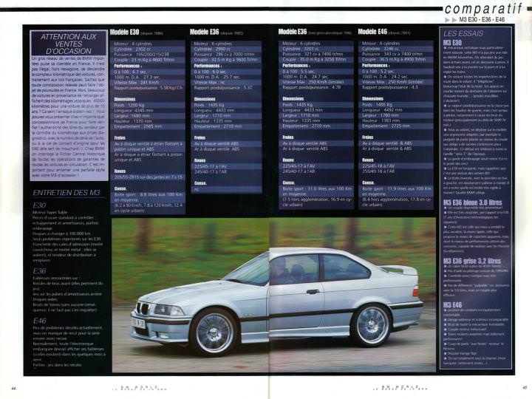The image size is (532, 399).
Task: Click 'Empattement : 2725 mm' in E46 column
Action: coord(386,126)
